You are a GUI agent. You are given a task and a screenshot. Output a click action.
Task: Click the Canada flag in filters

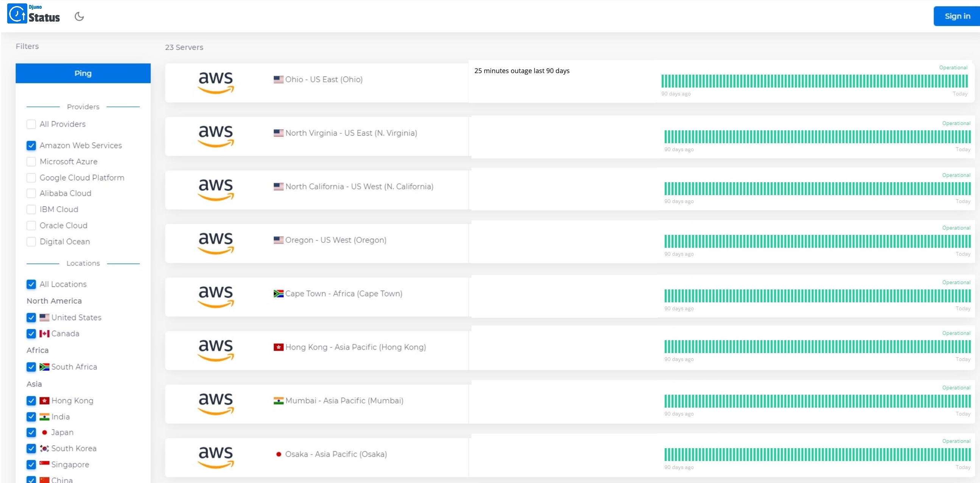(x=45, y=334)
